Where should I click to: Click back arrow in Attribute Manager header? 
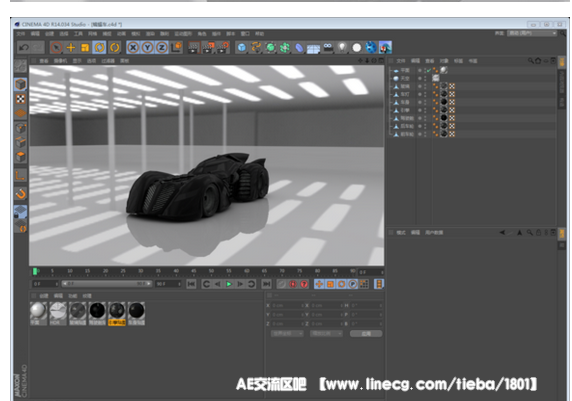pyautogui.click(x=502, y=233)
